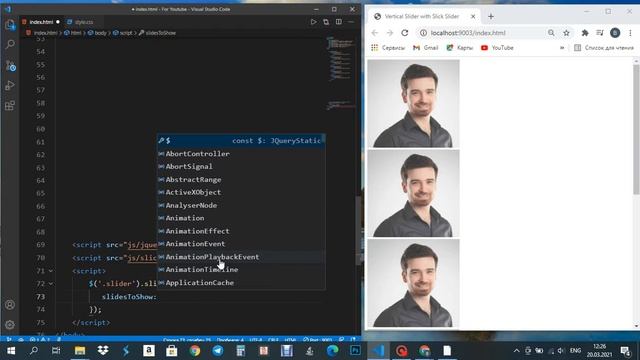Click the second portrait slide image
The image size is (640, 360).
[x=413, y=193]
